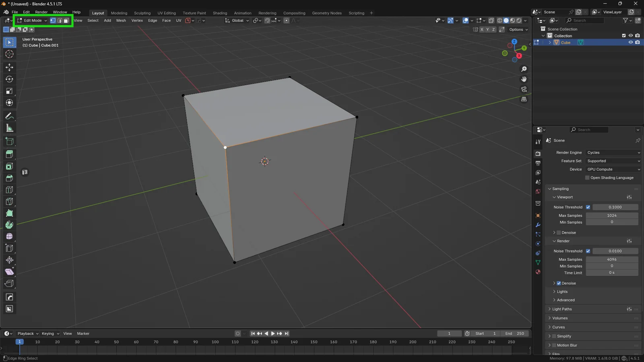Activate the Move tool
The width and height of the screenshot is (644, 362).
click(9, 67)
